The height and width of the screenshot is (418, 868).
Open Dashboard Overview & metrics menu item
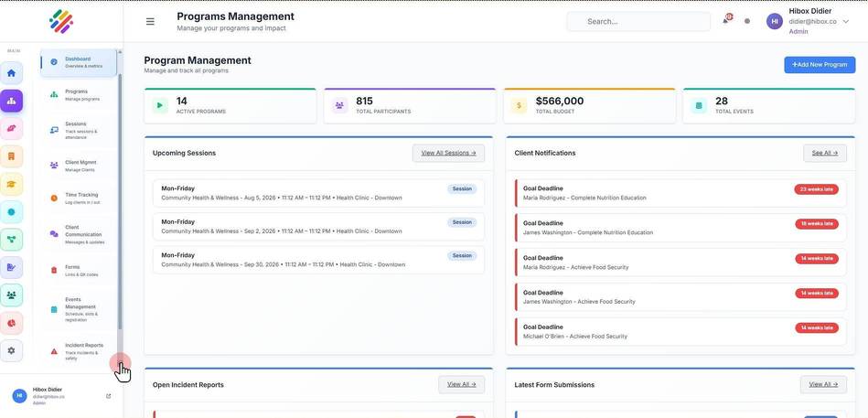pyautogui.click(x=79, y=62)
